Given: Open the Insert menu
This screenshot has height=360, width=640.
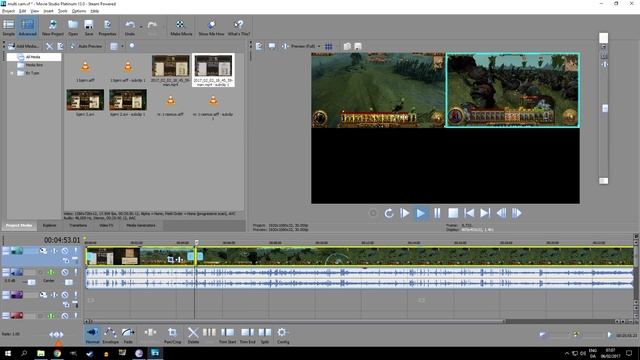Looking at the screenshot, I should pyautogui.click(x=48, y=11).
